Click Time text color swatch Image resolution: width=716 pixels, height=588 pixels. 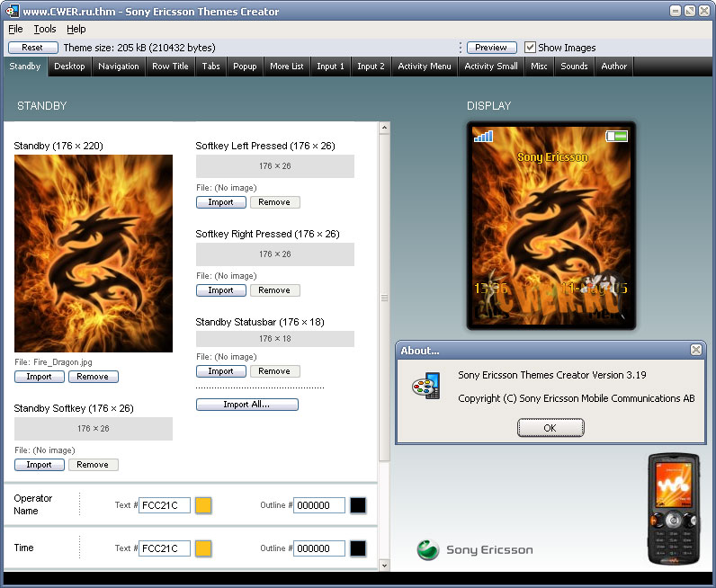[203, 548]
